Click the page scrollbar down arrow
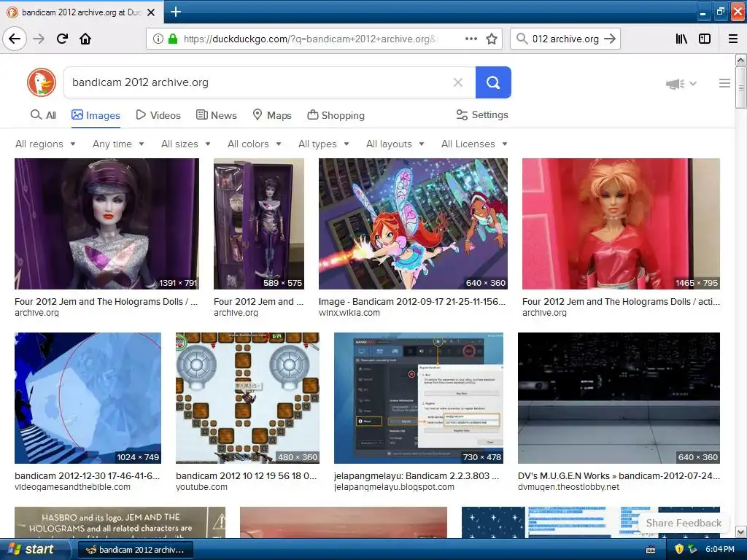The width and height of the screenshot is (747, 560). click(741, 532)
